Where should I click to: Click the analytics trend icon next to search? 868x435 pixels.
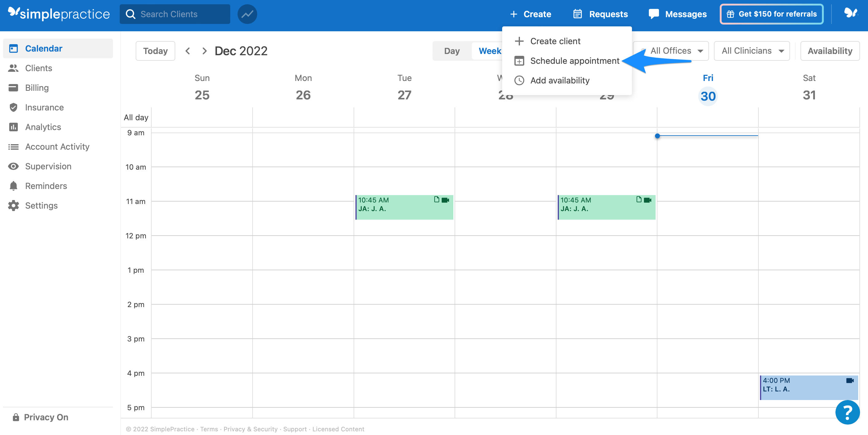pos(247,14)
